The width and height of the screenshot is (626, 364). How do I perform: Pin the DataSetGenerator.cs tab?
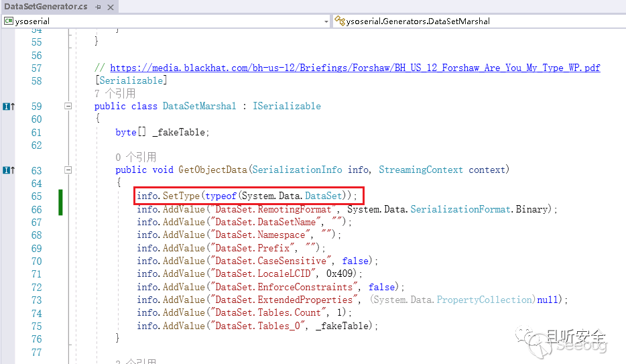pyautogui.click(x=98, y=7)
